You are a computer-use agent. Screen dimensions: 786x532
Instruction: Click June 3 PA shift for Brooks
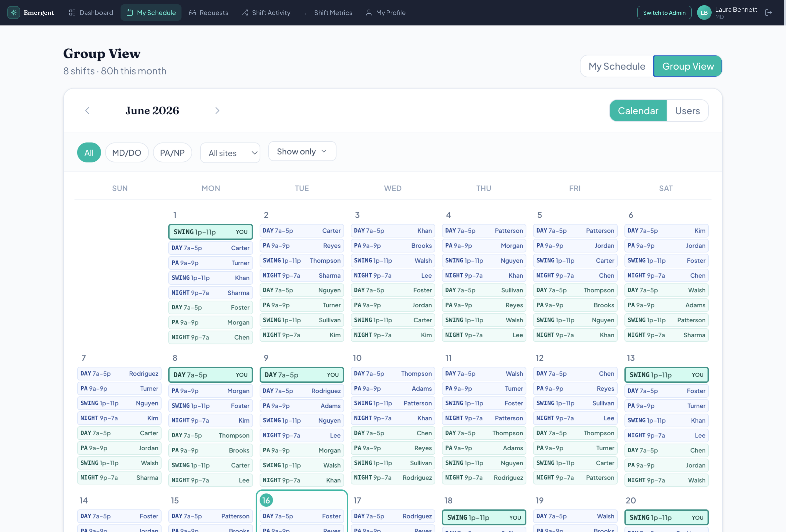[393, 246]
